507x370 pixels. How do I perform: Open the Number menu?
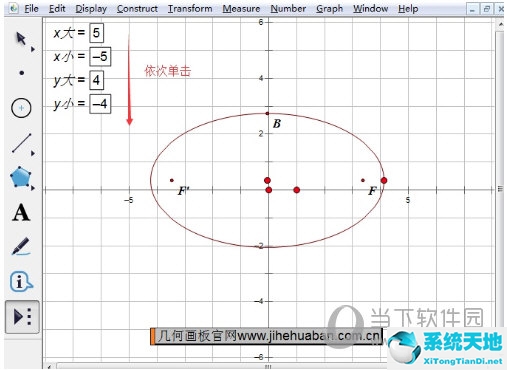[x=288, y=9]
